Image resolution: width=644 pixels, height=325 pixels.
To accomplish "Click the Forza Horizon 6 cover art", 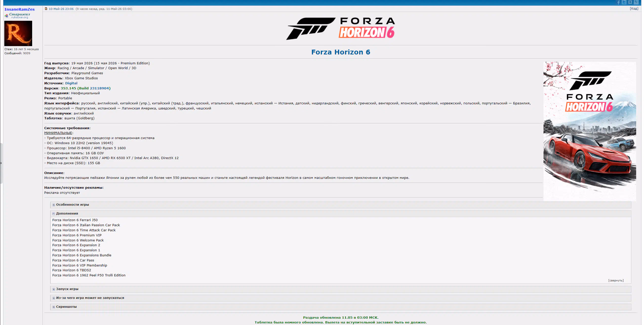I will [x=590, y=131].
